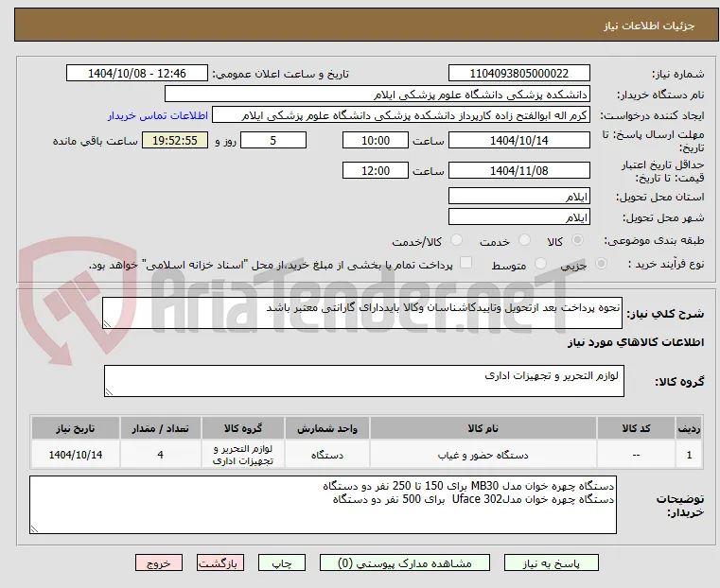Click the واحد شمارش column header
The width and height of the screenshot is (720, 588).
pos(327,428)
